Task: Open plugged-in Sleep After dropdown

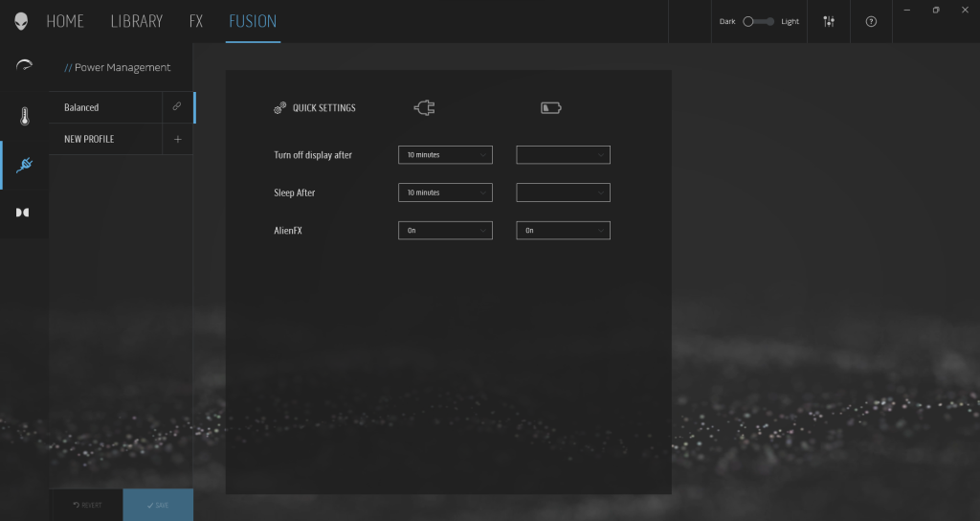Action: click(445, 193)
